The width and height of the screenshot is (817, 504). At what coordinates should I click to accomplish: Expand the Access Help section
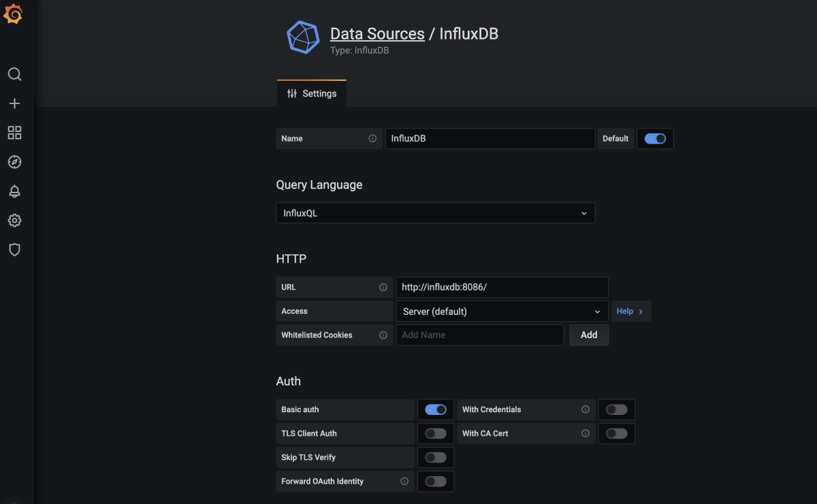(x=631, y=311)
